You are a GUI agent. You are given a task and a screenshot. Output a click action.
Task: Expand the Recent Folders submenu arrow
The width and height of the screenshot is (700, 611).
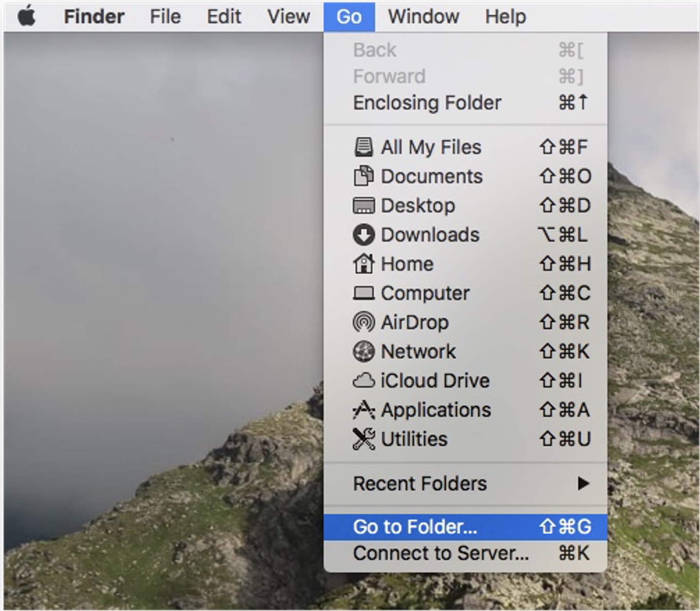pos(583,484)
